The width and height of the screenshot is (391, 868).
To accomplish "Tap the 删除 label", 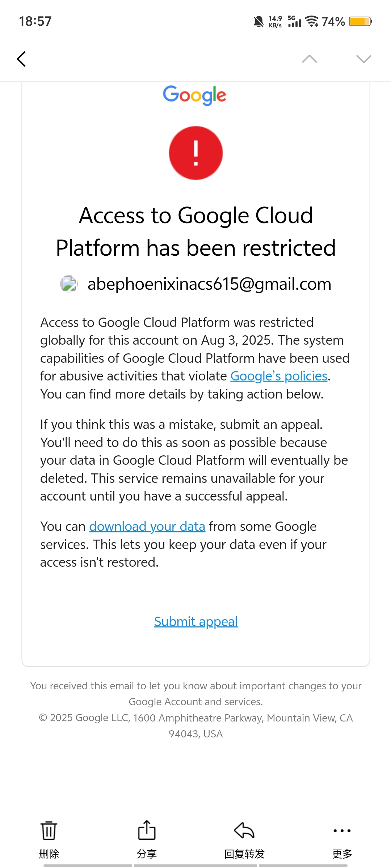I will click(x=49, y=854).
